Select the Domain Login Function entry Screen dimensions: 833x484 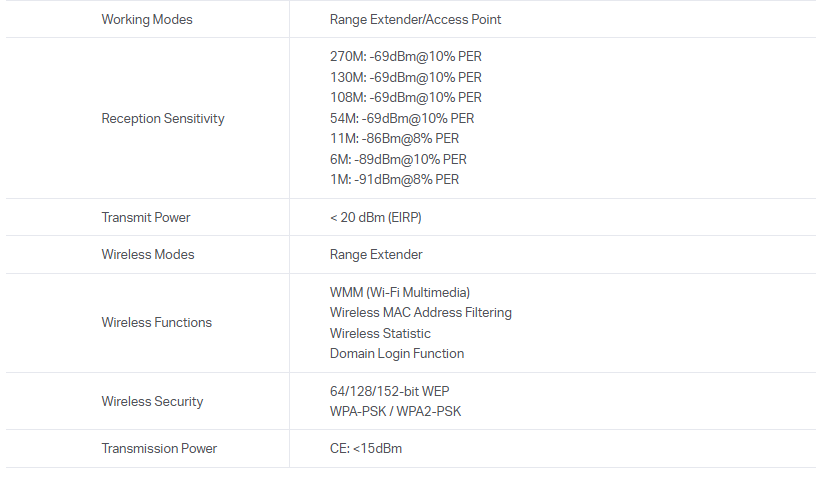click(397, 354)
